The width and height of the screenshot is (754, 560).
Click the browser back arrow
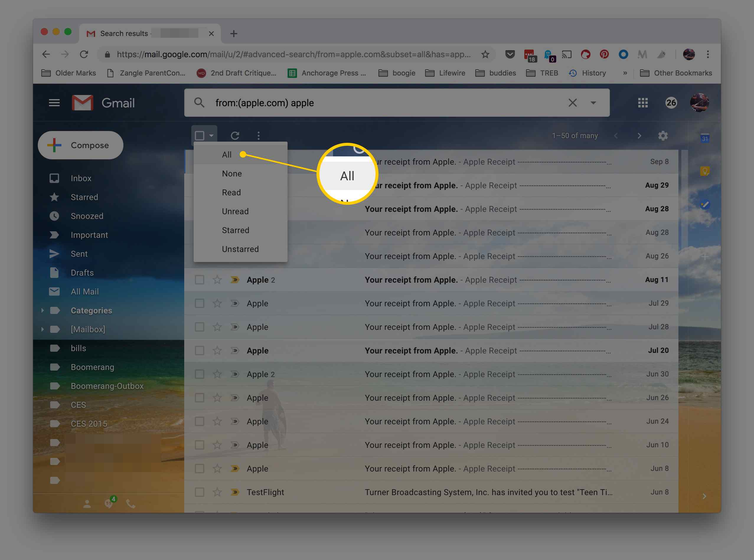pos(46,54)
